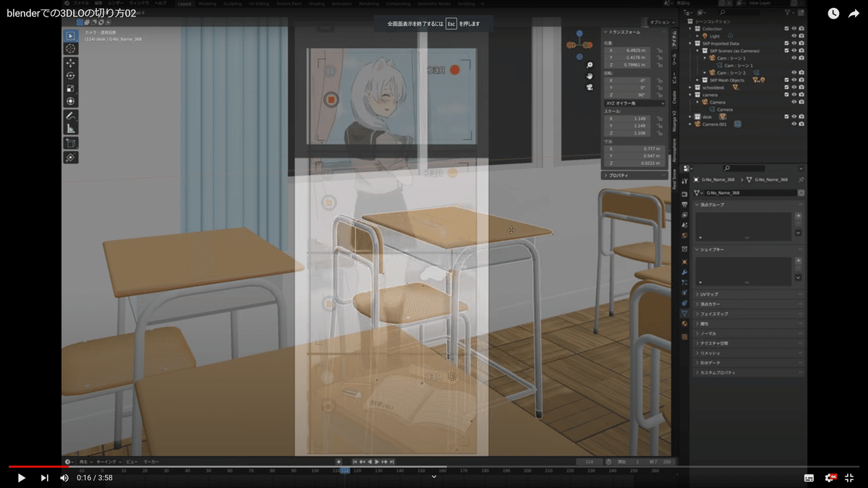Exit fullscreen with the YouTube fullscreen icon

(x=850, y=478)
